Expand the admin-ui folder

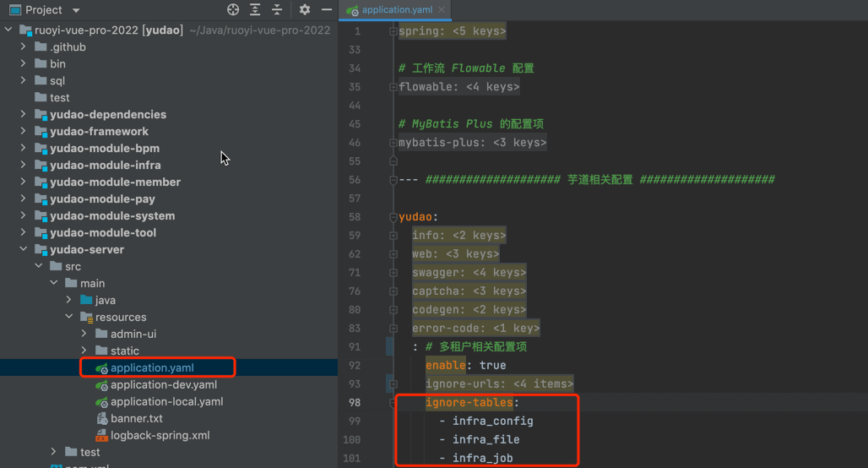point(84,335)
